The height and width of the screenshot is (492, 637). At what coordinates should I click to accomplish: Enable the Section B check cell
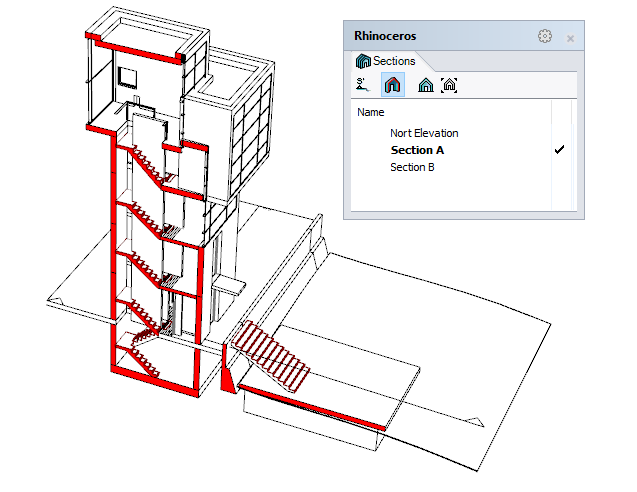560,167
